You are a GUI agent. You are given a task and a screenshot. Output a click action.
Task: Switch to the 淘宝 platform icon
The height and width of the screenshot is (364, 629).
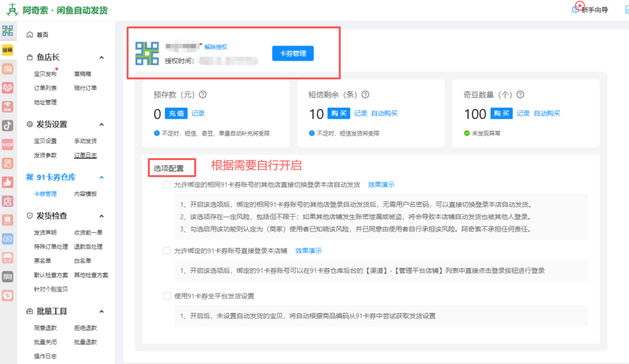pos(7,69)
